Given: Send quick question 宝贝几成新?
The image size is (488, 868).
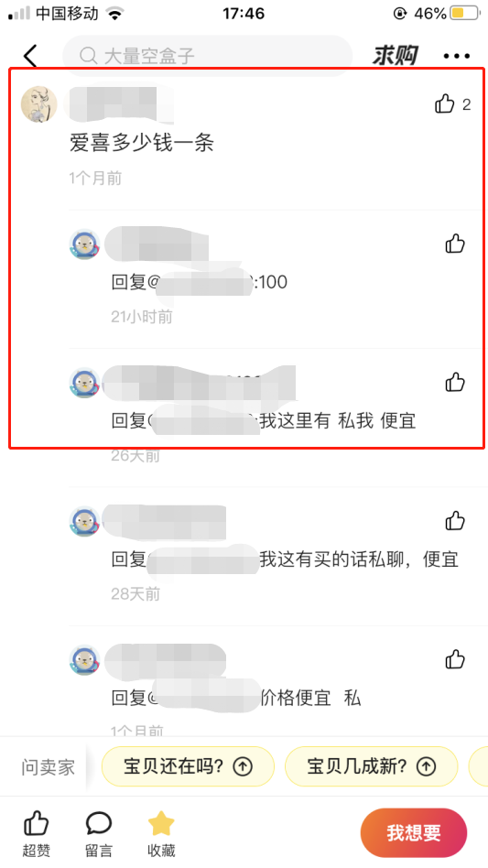Looking at the screenshot, I should point(371,766).
